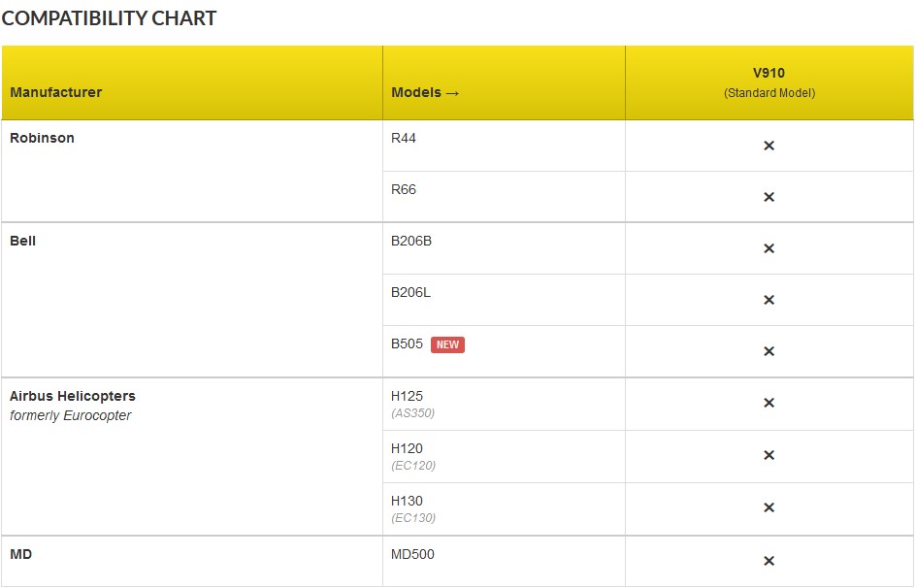The height and width of the screenshot is (588, 916).
Task: Click the Models column header
Action: coord(425,92)
